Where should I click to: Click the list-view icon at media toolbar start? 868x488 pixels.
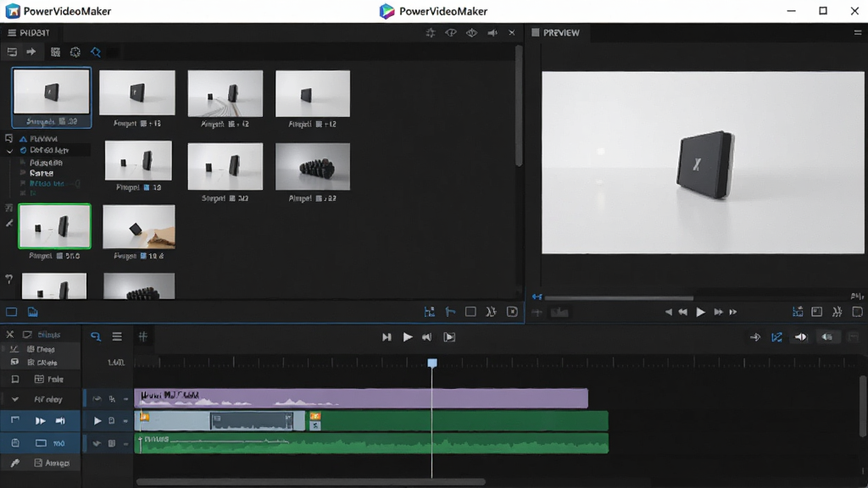[x=12, y=52]
